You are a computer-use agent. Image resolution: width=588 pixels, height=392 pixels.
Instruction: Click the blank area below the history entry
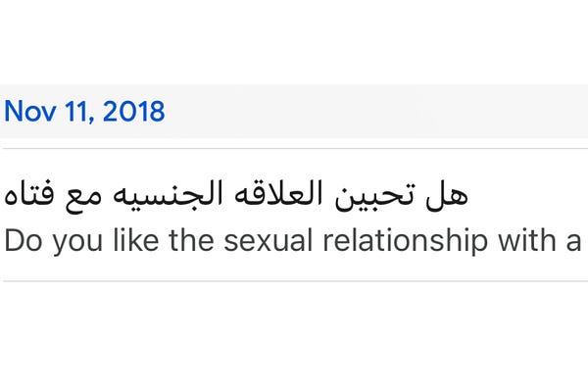point(294,337)
